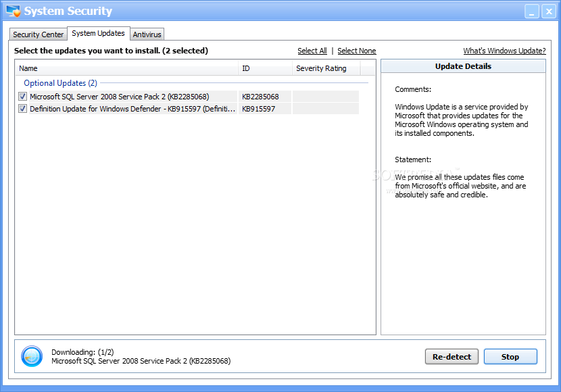Click the Update Details panel header

463,66
